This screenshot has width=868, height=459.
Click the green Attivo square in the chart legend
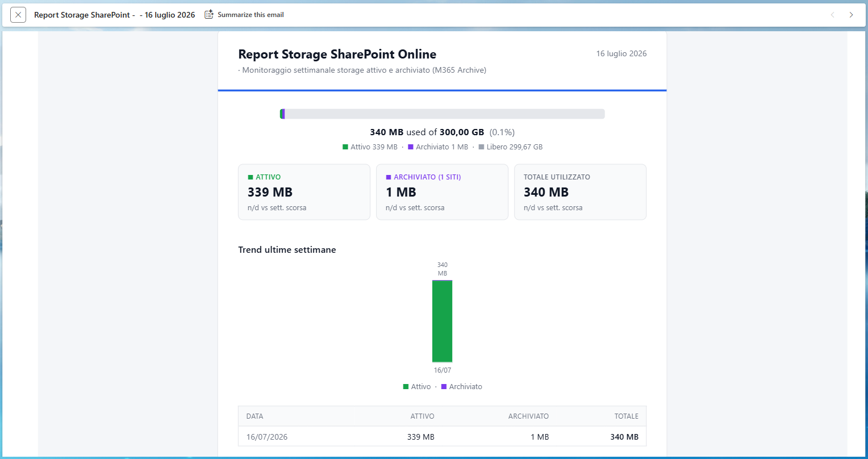[406, 387]
